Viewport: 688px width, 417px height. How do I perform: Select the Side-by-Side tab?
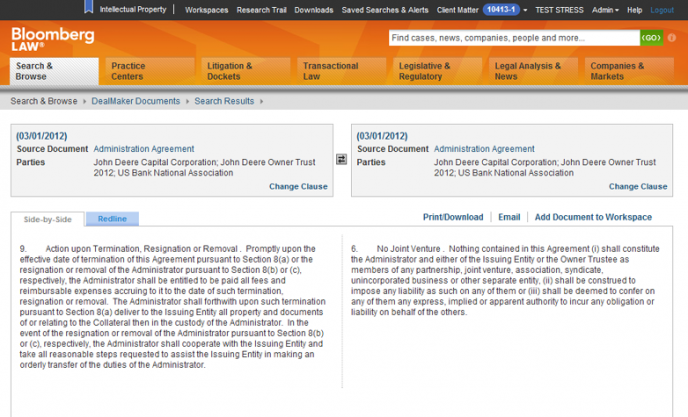[x=47, y=218]
